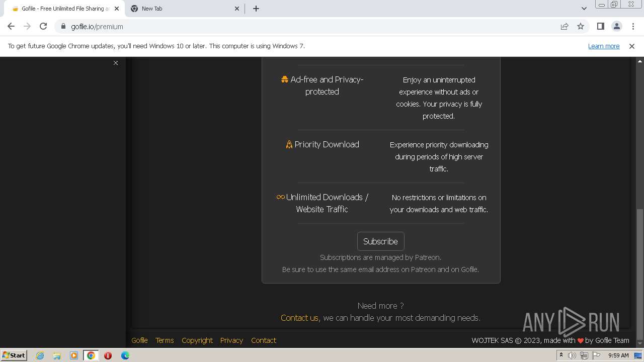The height and width of the screenshot is (362, 644).
Task: Click 'Subscriptions are managed by Patreon.' text
Action: (380, 257)
